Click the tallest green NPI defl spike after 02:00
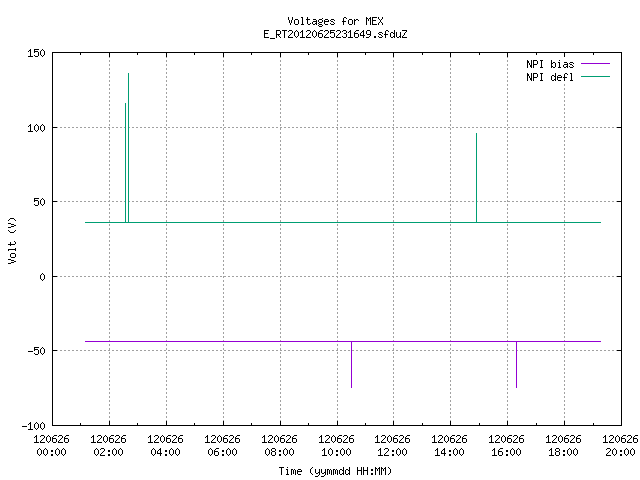This screenshot has height=480, width=640. [129, 148]
